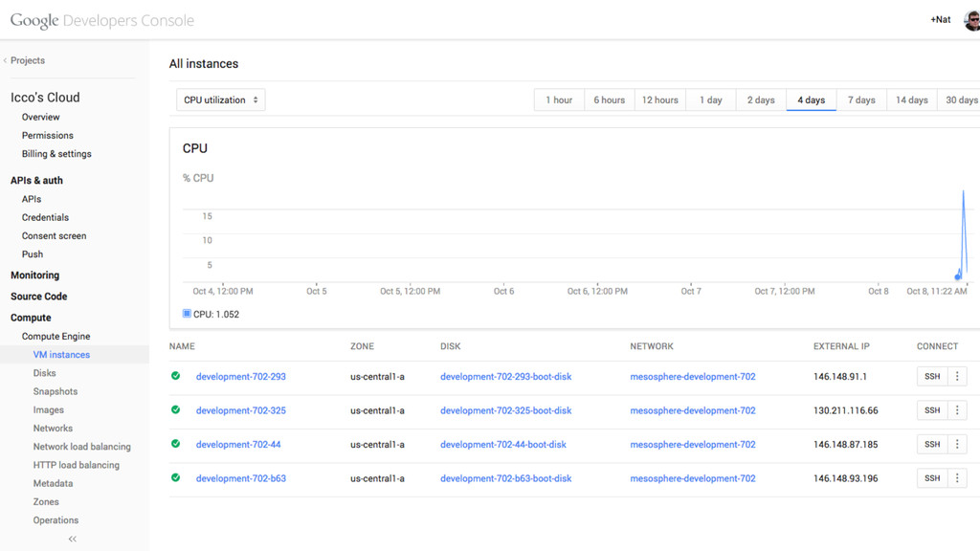Open instance development-702-293
Image resolution: width=980 pixels, height=551 pixels.
[x=240, y=377]
